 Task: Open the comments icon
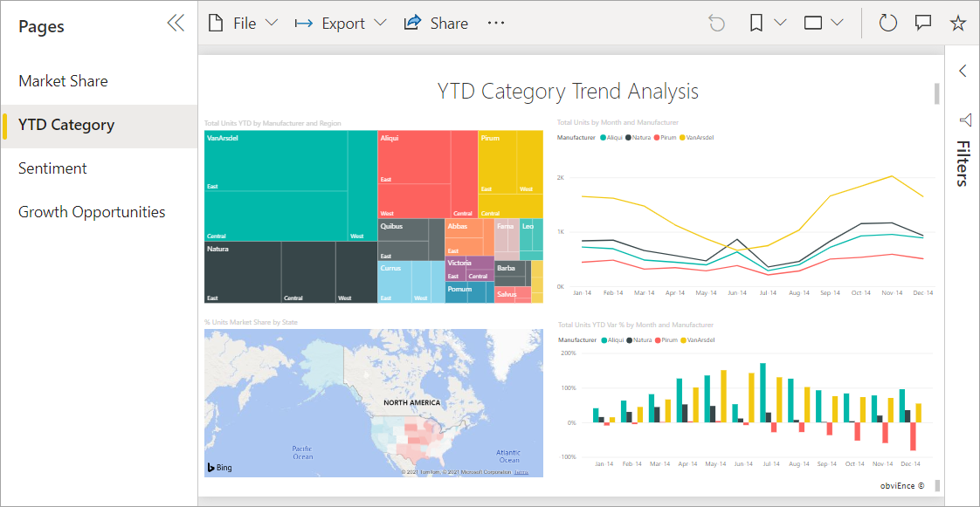coord(923,23)
